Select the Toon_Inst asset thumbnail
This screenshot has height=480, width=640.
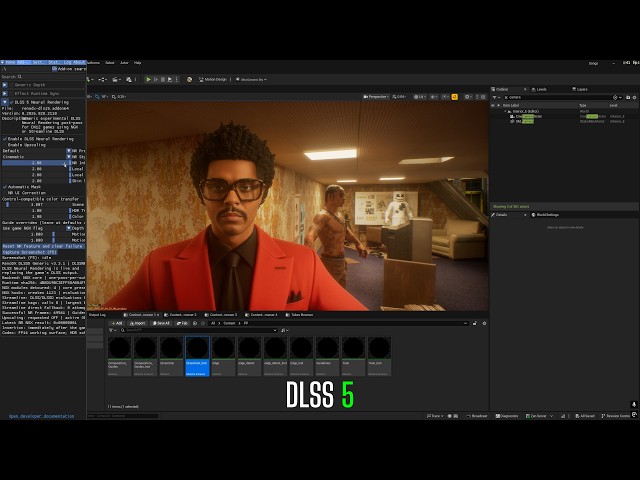tap(379, 356)
